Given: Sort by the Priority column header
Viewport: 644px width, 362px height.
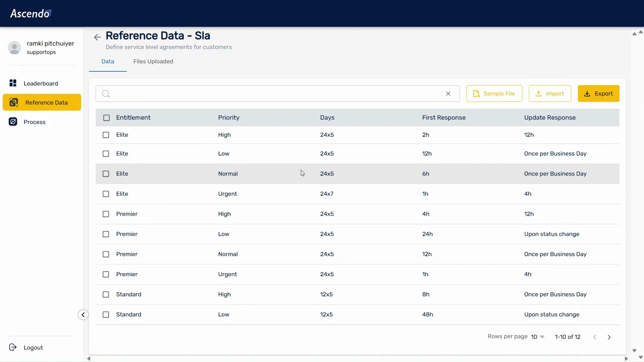Looking at the screenshot, I should [229, 117].
